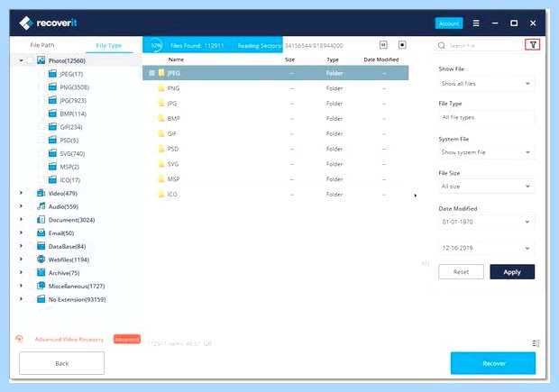The height and width of the screenshot is (392, 559).
Task: Select JPG(7923) in the tree
Action: (73, 101)
